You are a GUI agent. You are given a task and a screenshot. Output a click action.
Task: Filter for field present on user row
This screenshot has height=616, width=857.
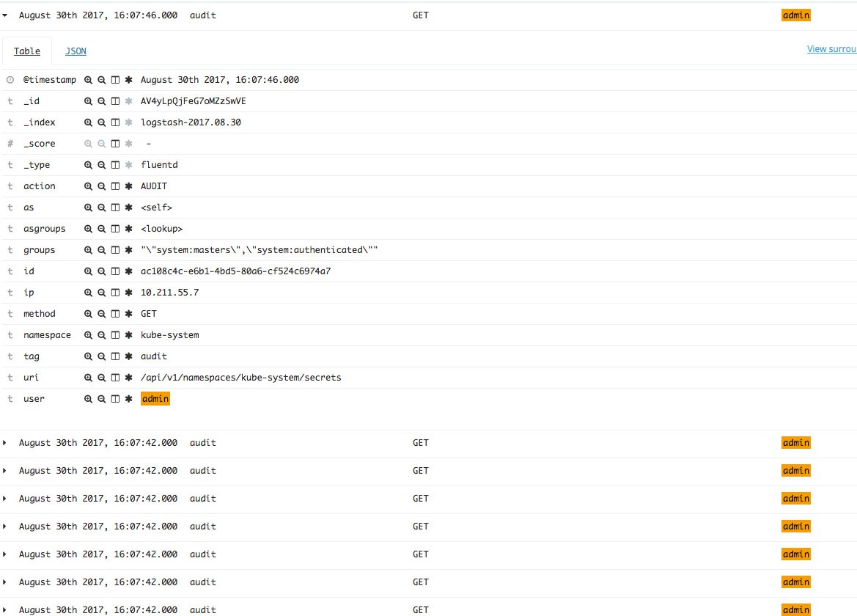coord(129,400)
